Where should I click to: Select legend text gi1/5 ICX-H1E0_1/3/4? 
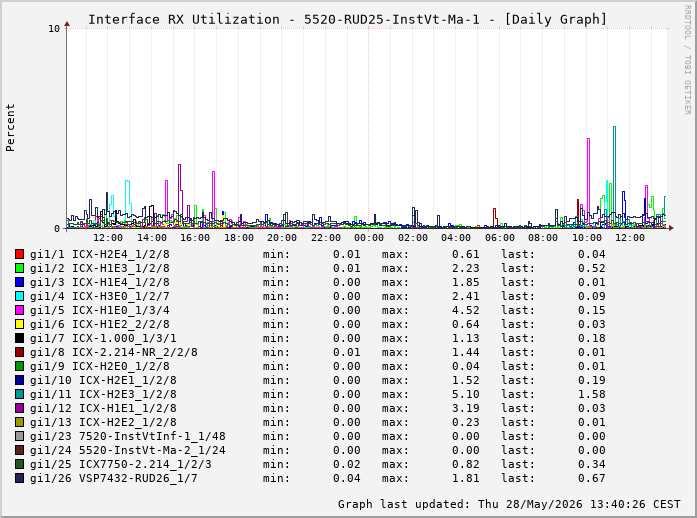click(100, 310)
